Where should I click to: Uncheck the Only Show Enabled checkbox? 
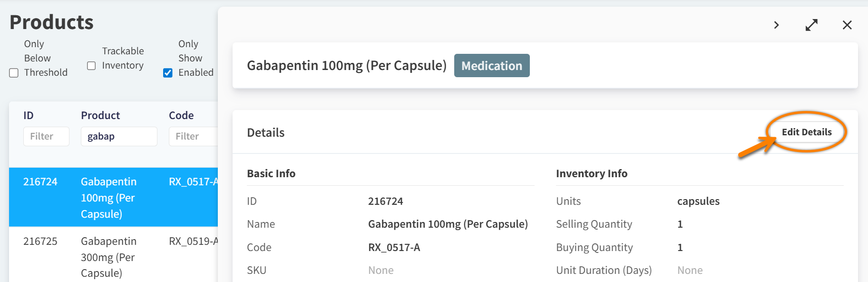click(x=167, y=72)
